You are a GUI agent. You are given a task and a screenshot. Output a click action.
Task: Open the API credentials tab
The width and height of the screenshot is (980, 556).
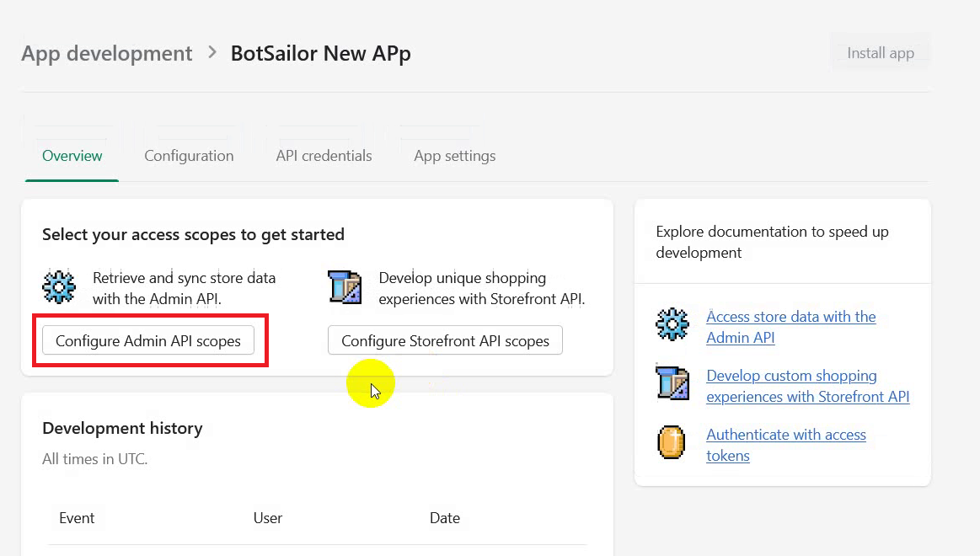point(324,156)
